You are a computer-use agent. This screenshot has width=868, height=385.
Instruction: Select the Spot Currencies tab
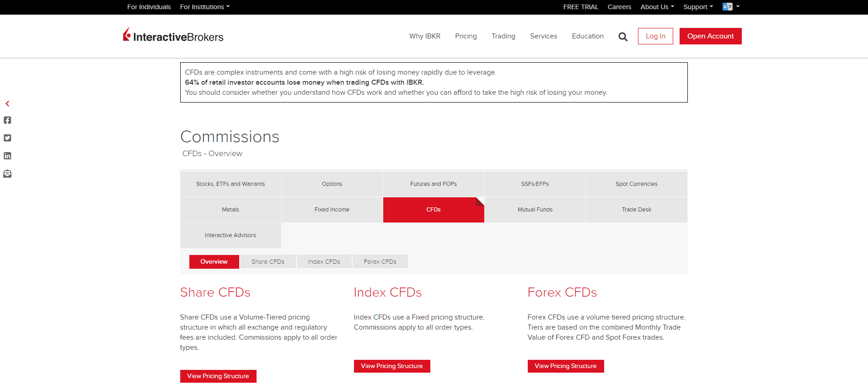point(637,184)
